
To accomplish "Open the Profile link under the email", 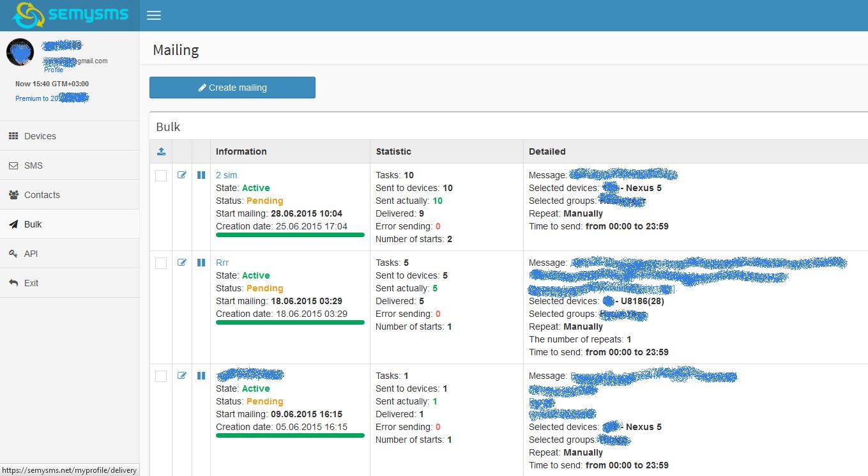I will (54, 70).
